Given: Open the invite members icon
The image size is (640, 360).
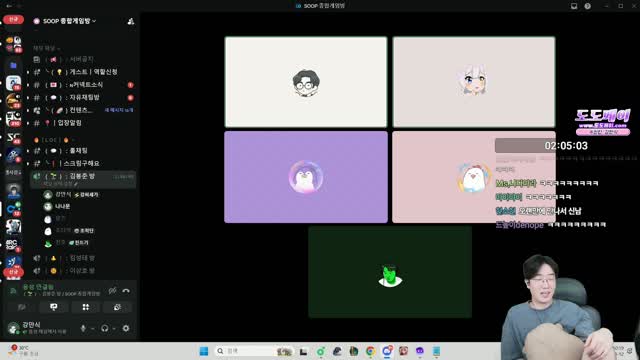Looking at the screenshot, I should pos(131,21).
